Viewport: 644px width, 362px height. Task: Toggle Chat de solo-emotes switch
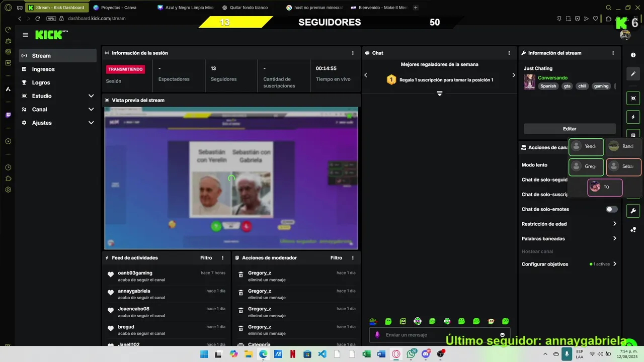612,209
